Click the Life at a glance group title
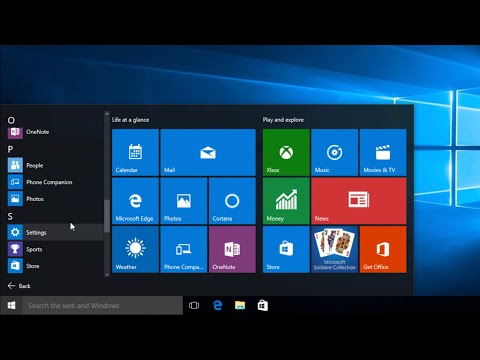The image size is (480, 360). tap(130, 120)
